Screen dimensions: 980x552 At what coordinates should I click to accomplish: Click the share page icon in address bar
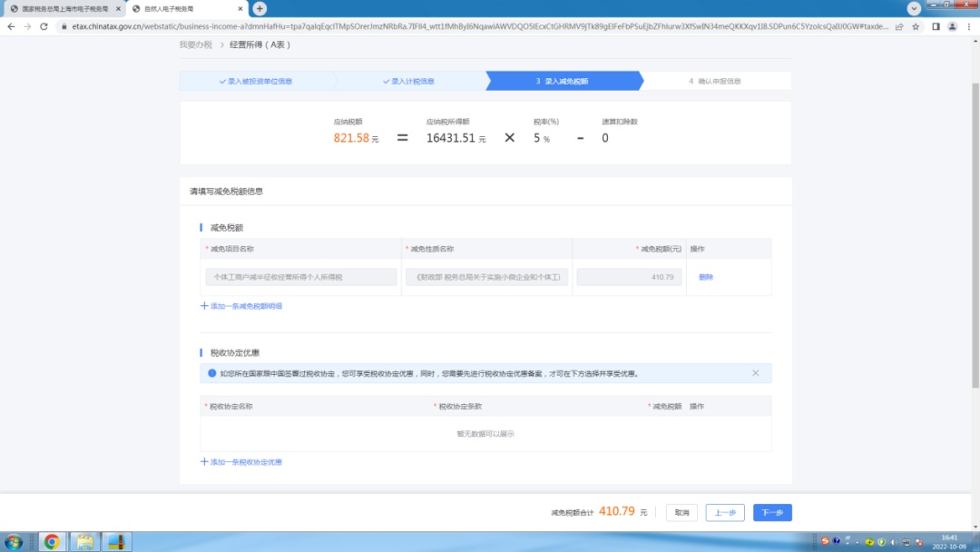(x=899, y=27)
